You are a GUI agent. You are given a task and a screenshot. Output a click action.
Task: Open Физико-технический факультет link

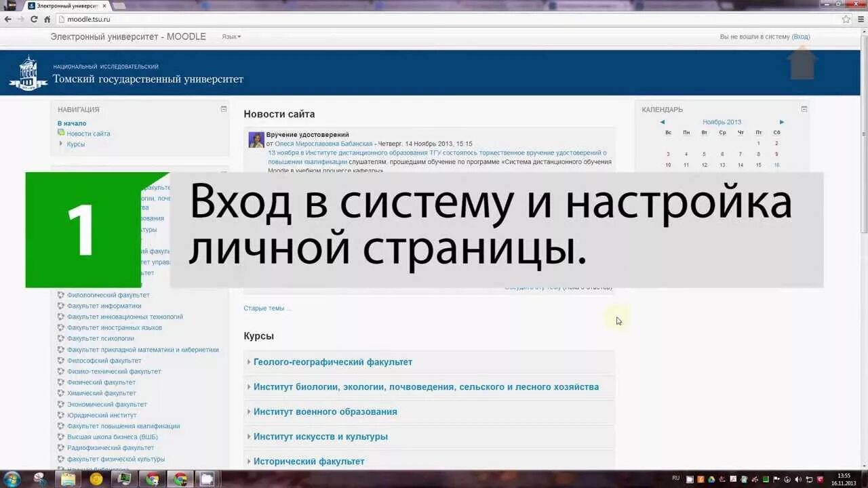point(114,371)
